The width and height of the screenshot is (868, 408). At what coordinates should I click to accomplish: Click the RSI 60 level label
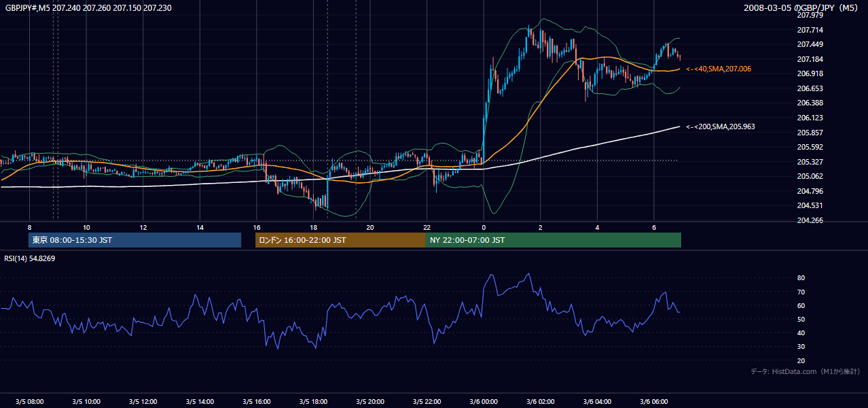point(801,305)
